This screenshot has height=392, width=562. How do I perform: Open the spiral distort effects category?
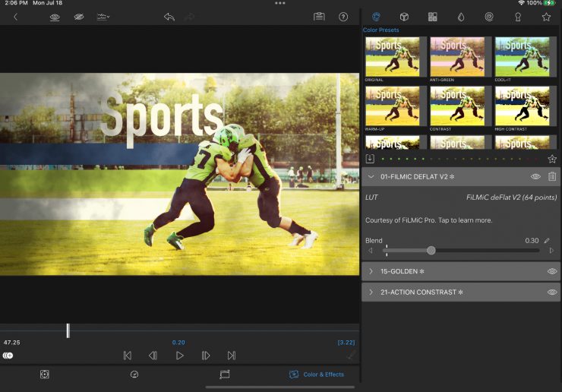[489, 17]
